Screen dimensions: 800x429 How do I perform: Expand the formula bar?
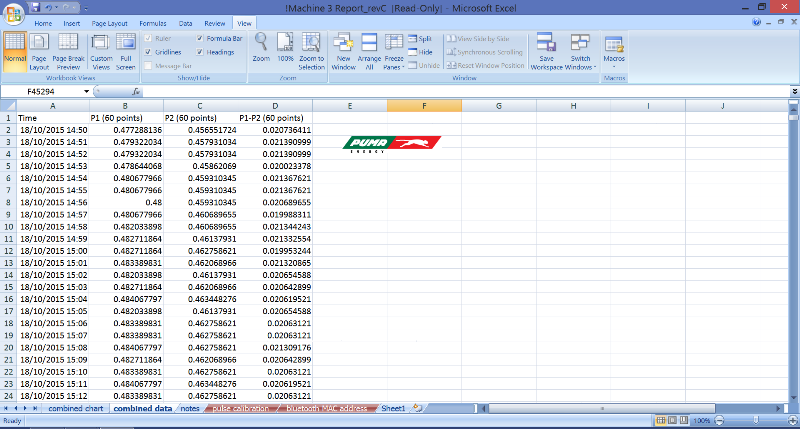pos(795,92)
